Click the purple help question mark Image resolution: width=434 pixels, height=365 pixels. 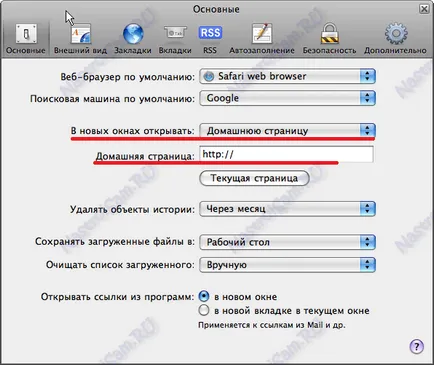(x=416, y=346)
